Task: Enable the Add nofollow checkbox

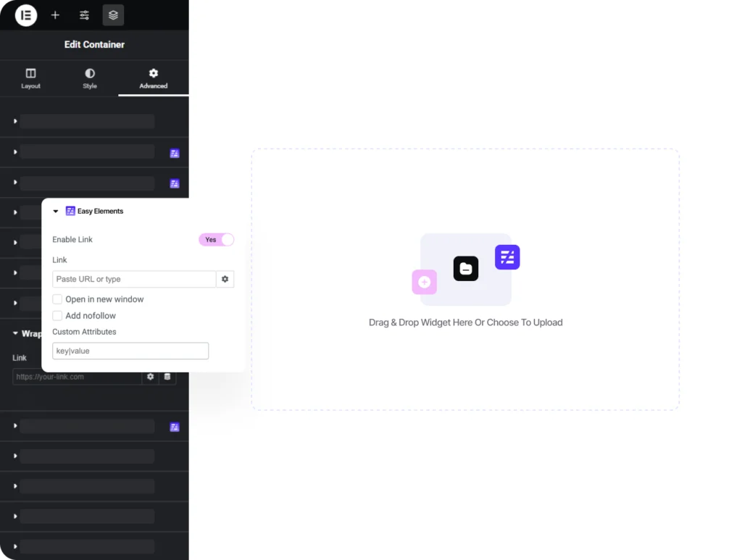Action: coord(57,316)
